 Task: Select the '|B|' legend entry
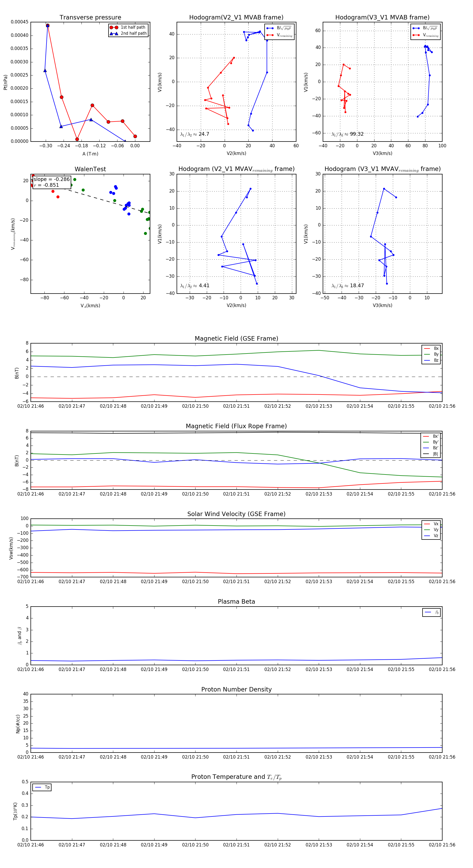click(431, 454)
